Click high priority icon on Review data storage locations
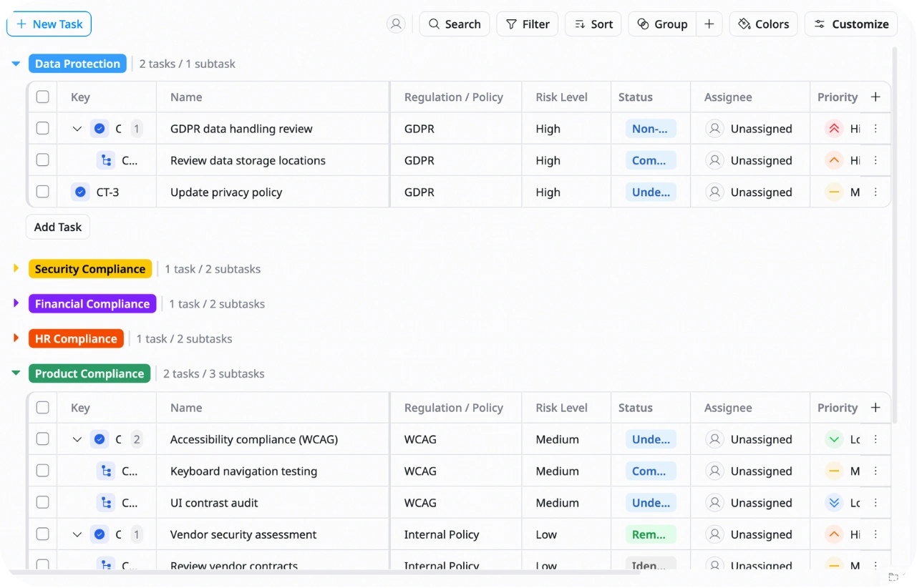Viewport: 917px width, 588px height. (833, 160)
